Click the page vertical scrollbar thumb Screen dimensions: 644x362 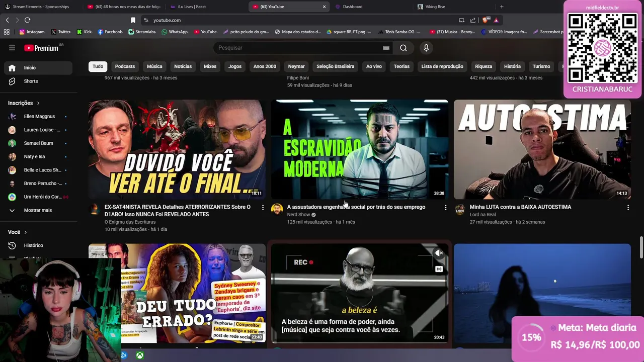(x=641, y=248)
